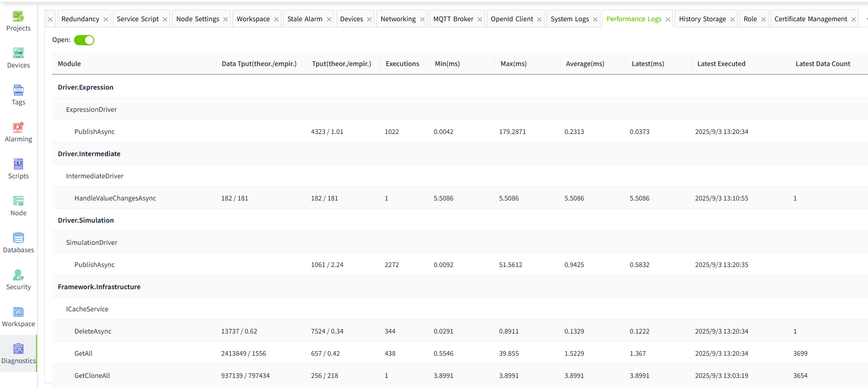The height and width of the screenshot is (389, 868).
Task: Collapse the Driver.Expression module group
Action: [86, 87]
